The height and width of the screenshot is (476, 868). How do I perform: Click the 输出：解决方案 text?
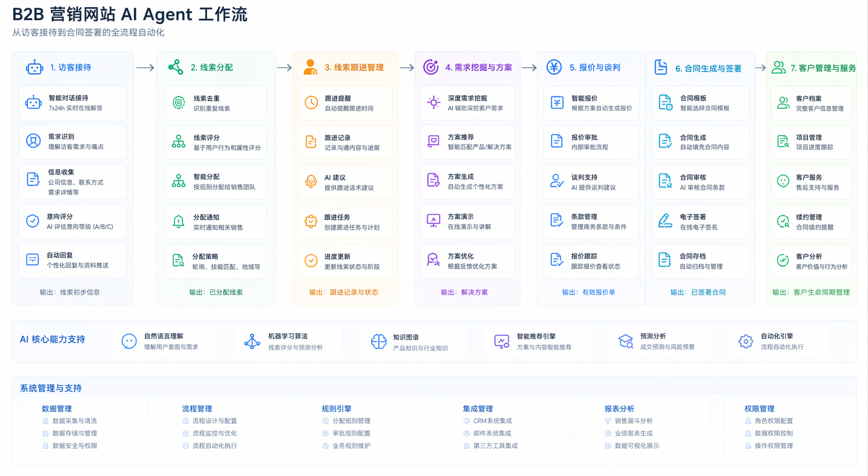[x=465, y=292]
